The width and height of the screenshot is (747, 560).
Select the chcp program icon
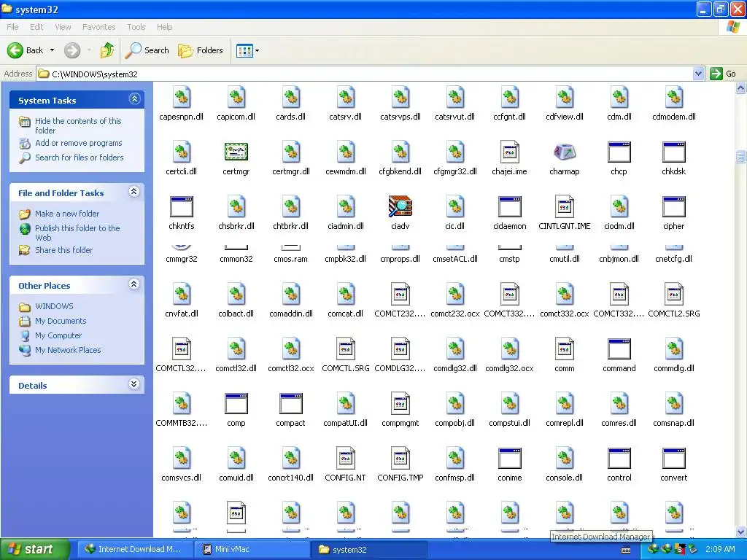click(x=619, y=152)
